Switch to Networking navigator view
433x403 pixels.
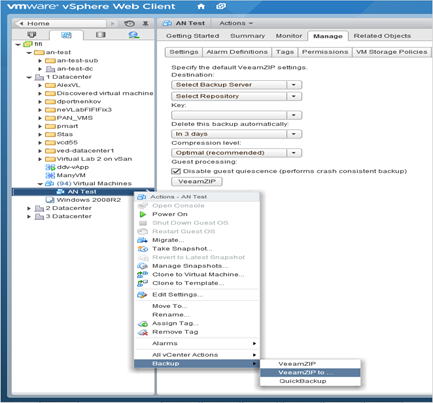pos(134,35)
